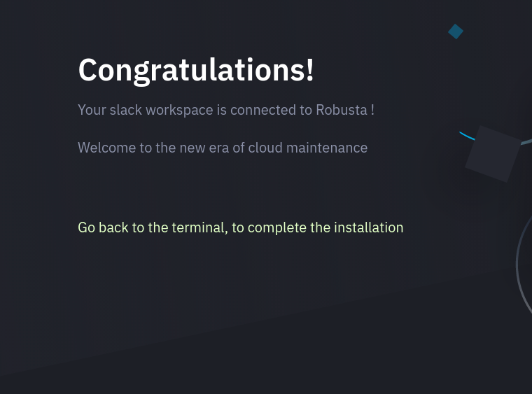
Task: Click the word "Robusta"
Action: (x=342, y=110)
